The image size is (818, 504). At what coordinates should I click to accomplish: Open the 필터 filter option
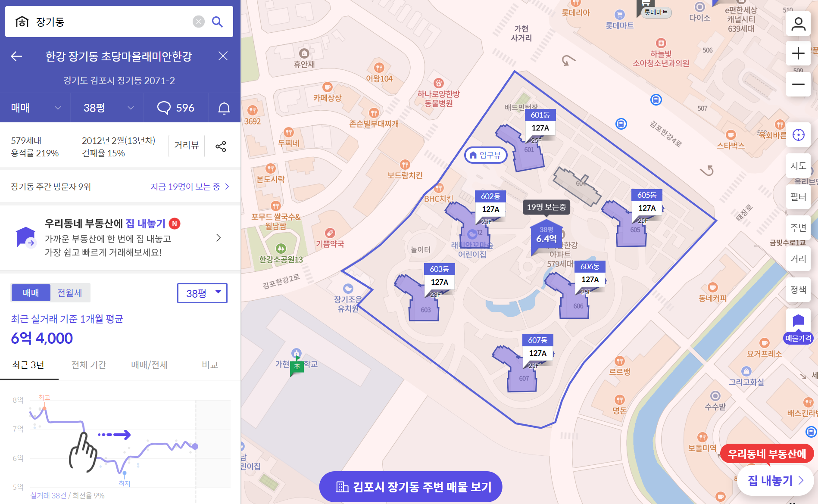coord(798,197)
